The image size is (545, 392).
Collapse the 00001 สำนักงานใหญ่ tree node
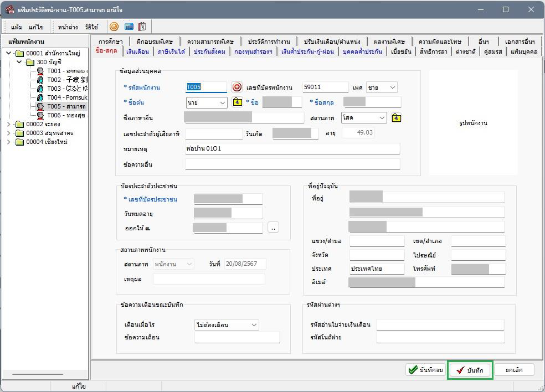coord(9,53)
